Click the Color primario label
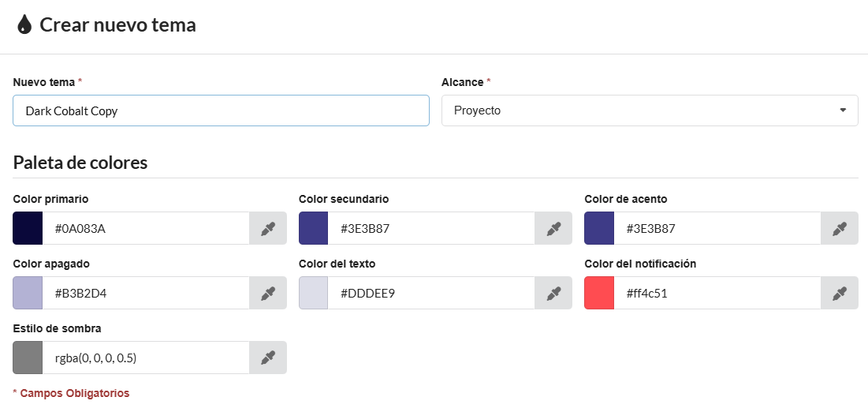 50,199
